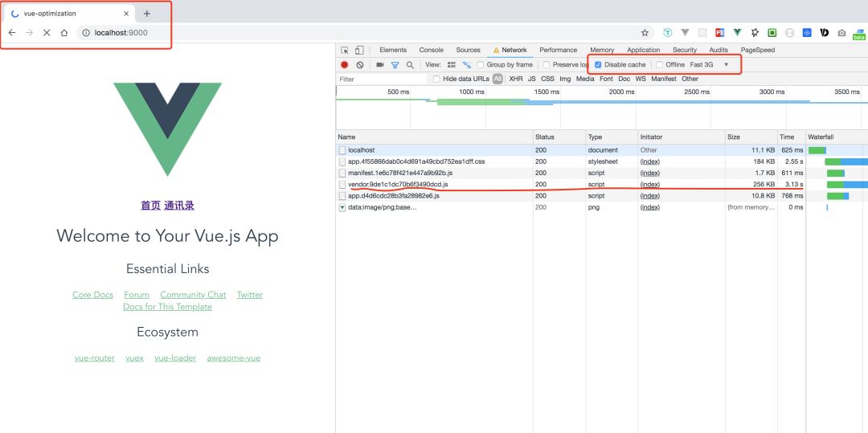868x433 pixels.
Task: Clear the network log
Action: pyautogui.click(x=360, y=64)
